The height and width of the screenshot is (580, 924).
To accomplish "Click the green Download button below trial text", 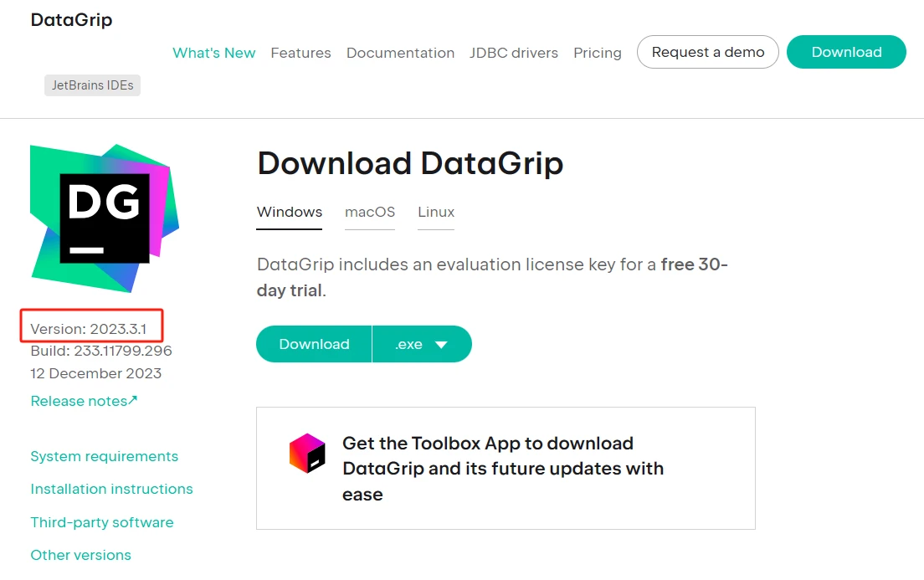I will pos(314,344).
